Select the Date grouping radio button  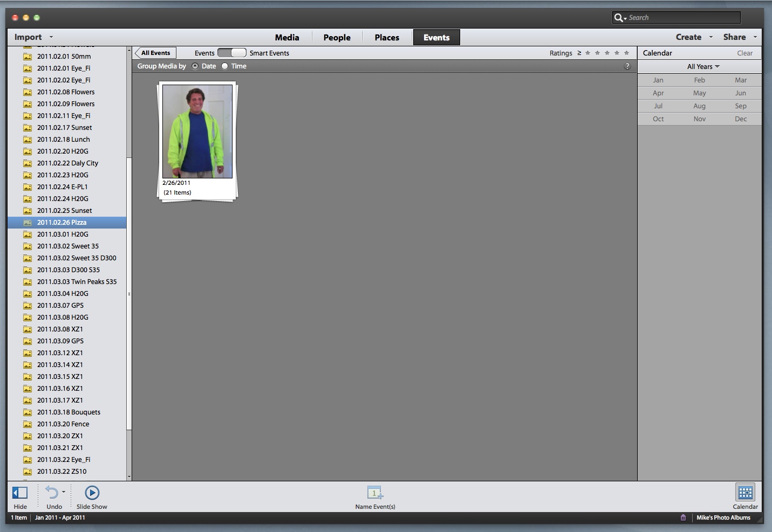195,66
